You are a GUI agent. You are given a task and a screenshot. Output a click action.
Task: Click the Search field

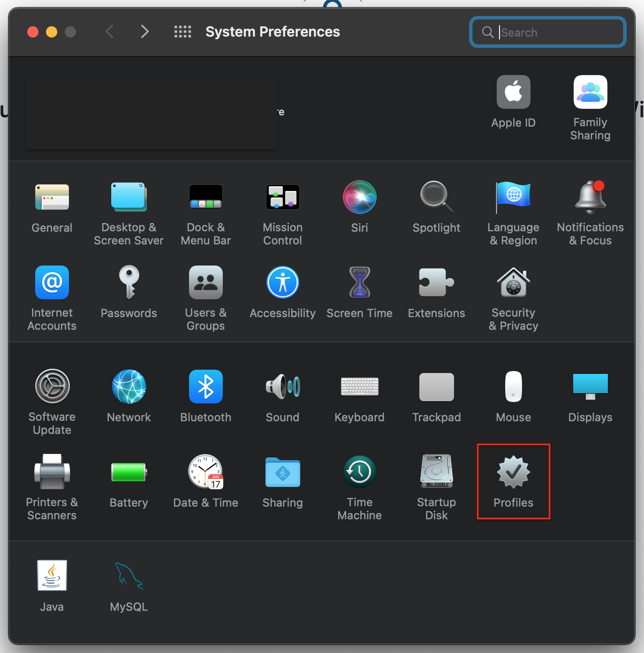click(548, 32)
